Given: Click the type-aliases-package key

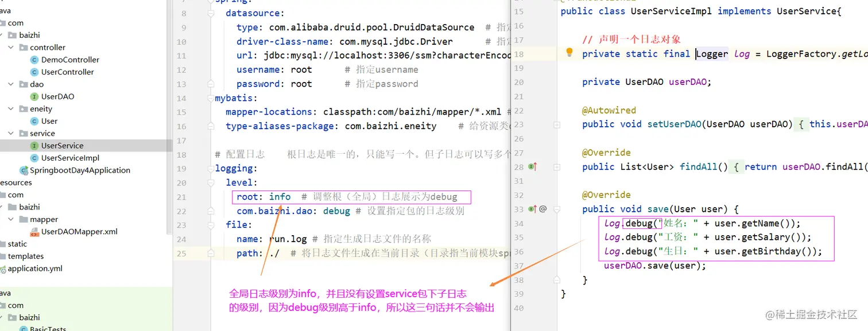Looking at the screenshot, I should coord(280,126).
